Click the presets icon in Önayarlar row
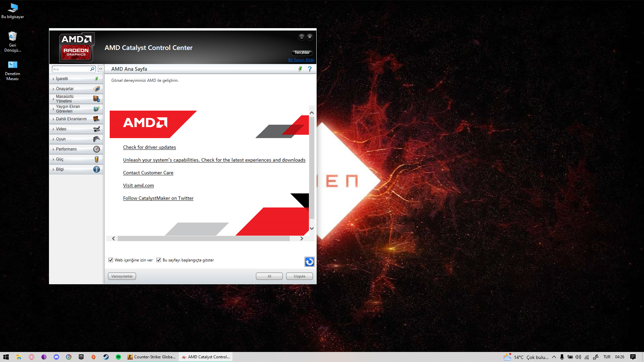 point(97,89)
